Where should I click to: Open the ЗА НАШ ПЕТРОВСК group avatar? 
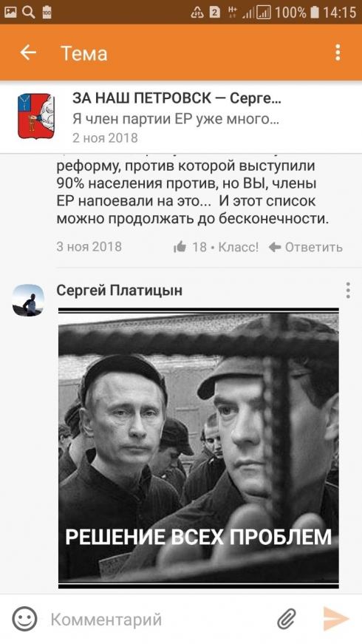[36, 116]
